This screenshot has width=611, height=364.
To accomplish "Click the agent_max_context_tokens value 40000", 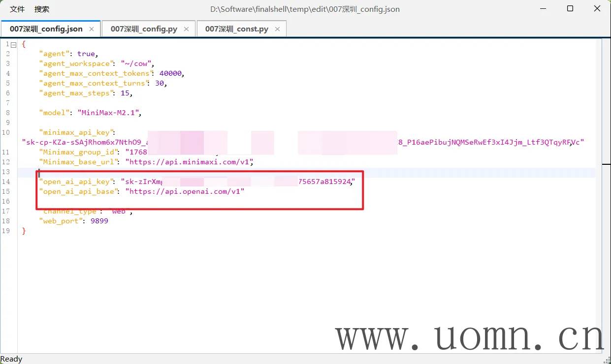I will point(170,73).
